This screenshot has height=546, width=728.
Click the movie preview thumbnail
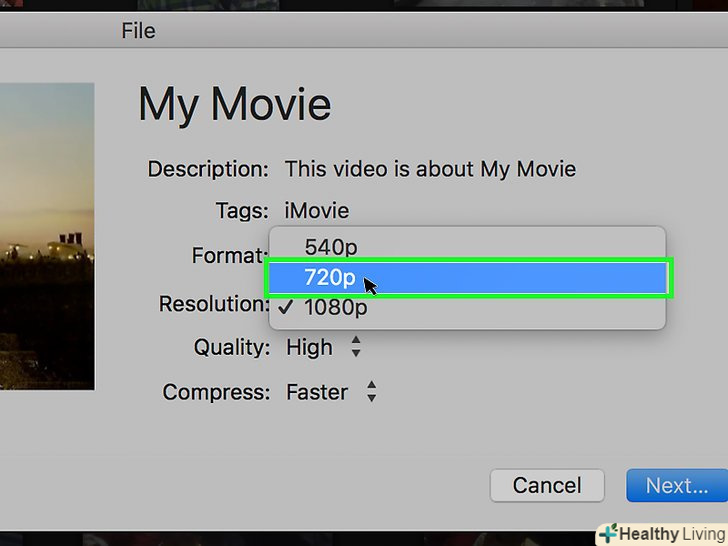(x=47, y=236)
